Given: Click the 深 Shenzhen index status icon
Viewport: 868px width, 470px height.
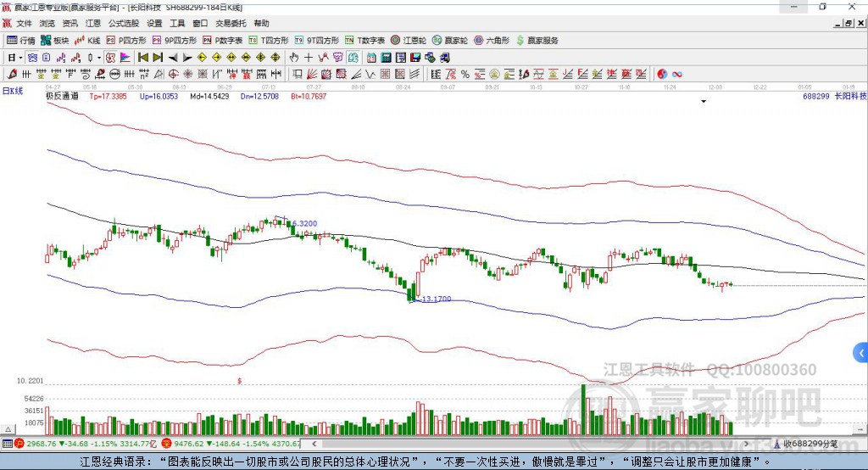Looking at the screenshot, I should [x=167, y=444].
